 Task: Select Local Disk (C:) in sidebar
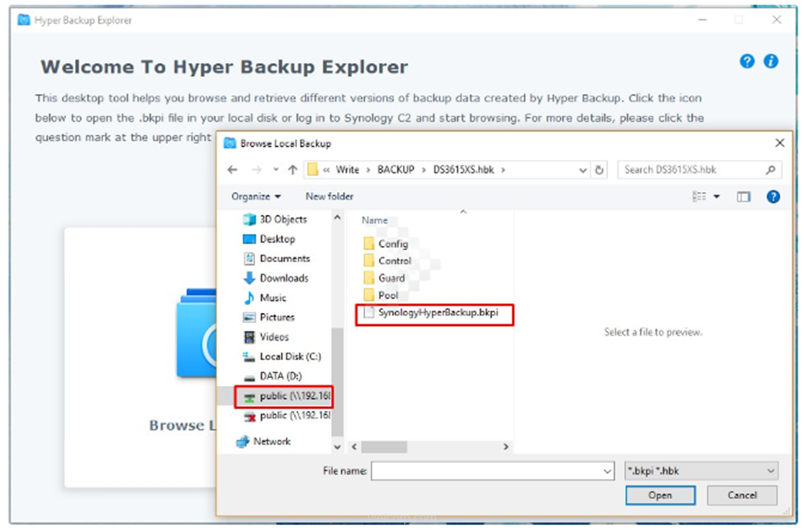[289, 357]
